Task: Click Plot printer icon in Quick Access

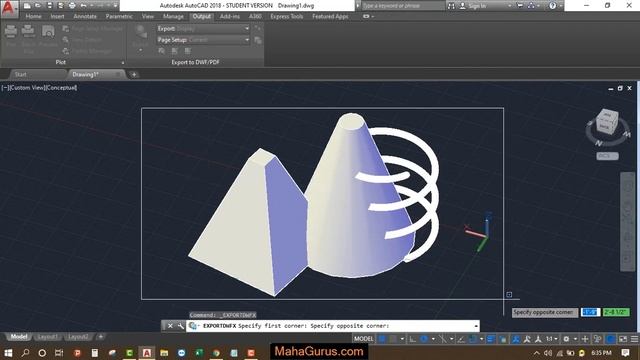Action: click(72, 6)
